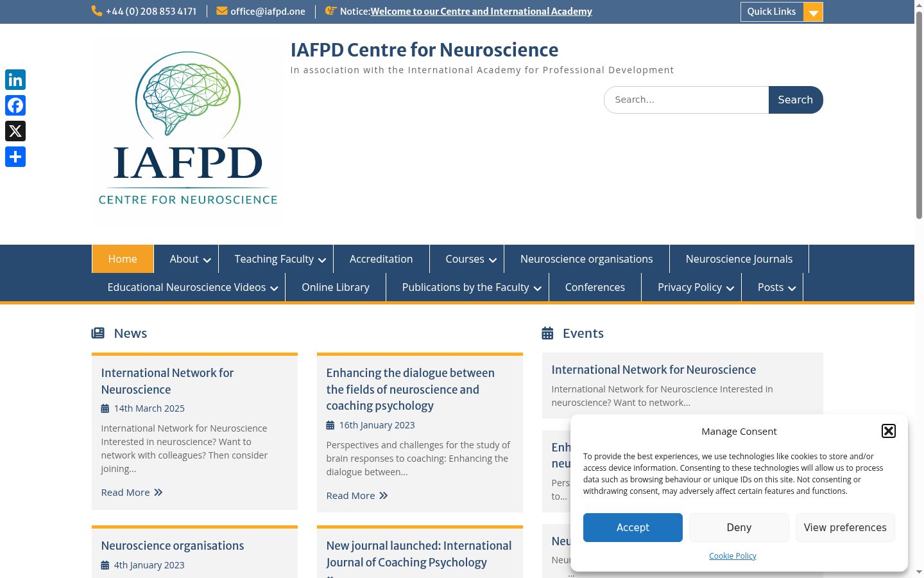Image resolution: width=924 pixels, height=578 pixels.
Task: Click the envelope email icon
Action: point(222,11)
